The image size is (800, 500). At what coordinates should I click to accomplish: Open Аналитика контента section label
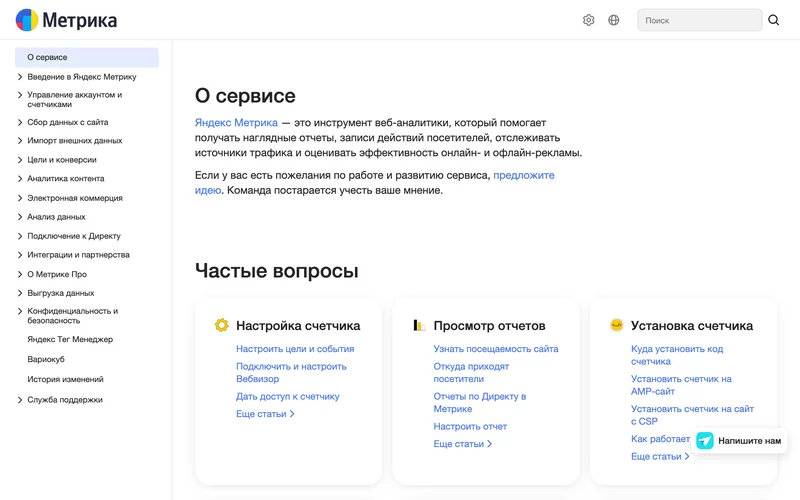coord(65,179)
